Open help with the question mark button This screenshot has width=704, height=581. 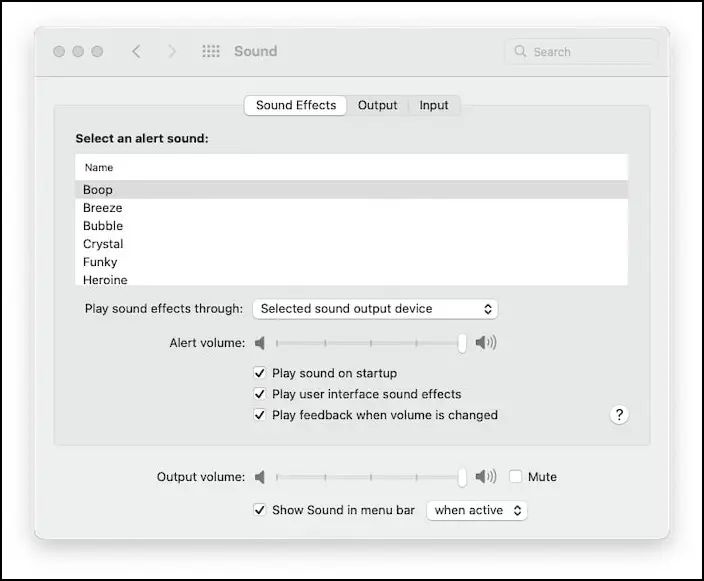[x=619, y=415]
